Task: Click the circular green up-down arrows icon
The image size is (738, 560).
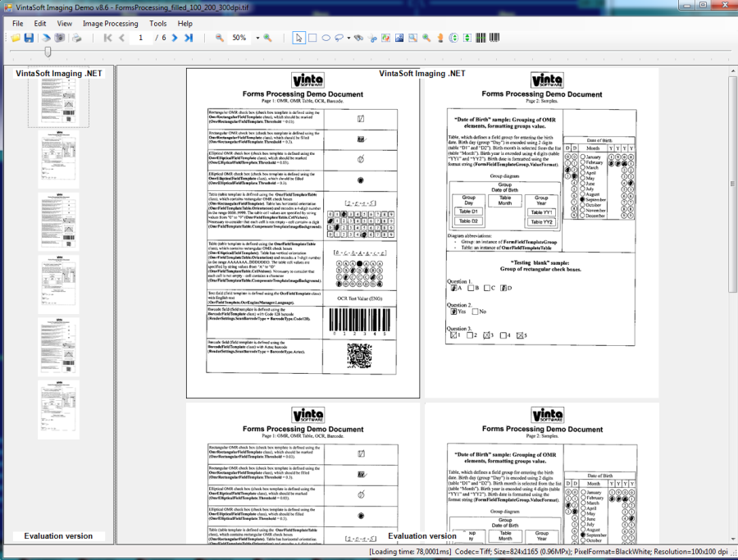Action: [x=453, y=38]
